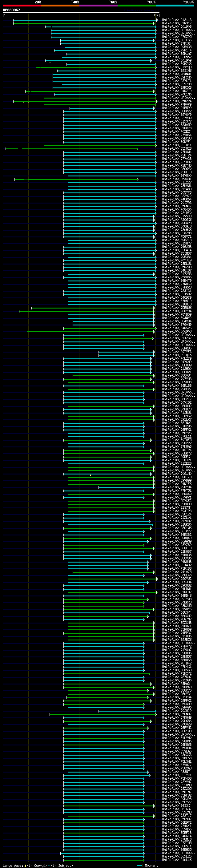Click the UniRef100_C1E599 label
197x868 pixels.
[177, 108]
